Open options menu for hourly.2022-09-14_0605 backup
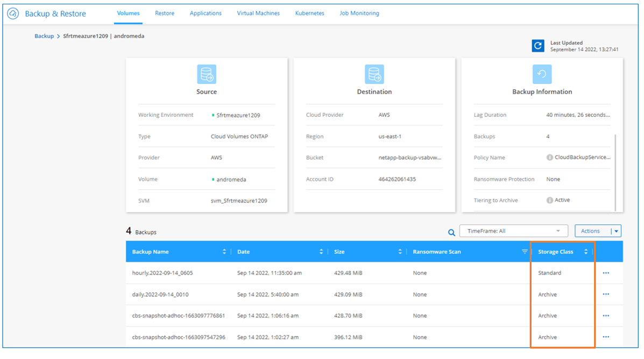 pyautogui.click(x=606, y=273)
